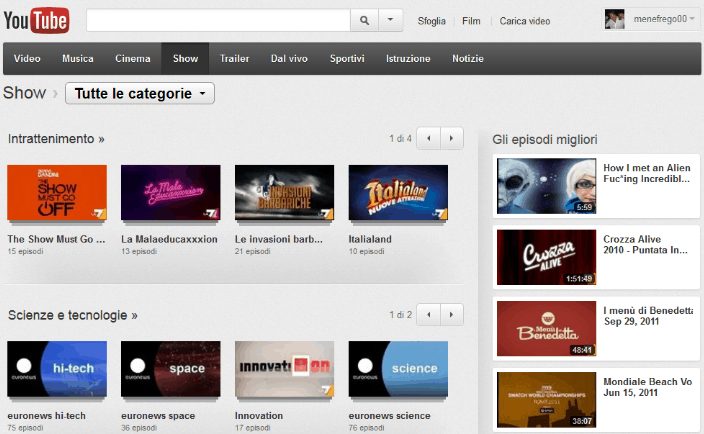Viewport: 704px width, 434px height.
Task: Switch to the Cinema tab
Action: [x=132, y=59]
